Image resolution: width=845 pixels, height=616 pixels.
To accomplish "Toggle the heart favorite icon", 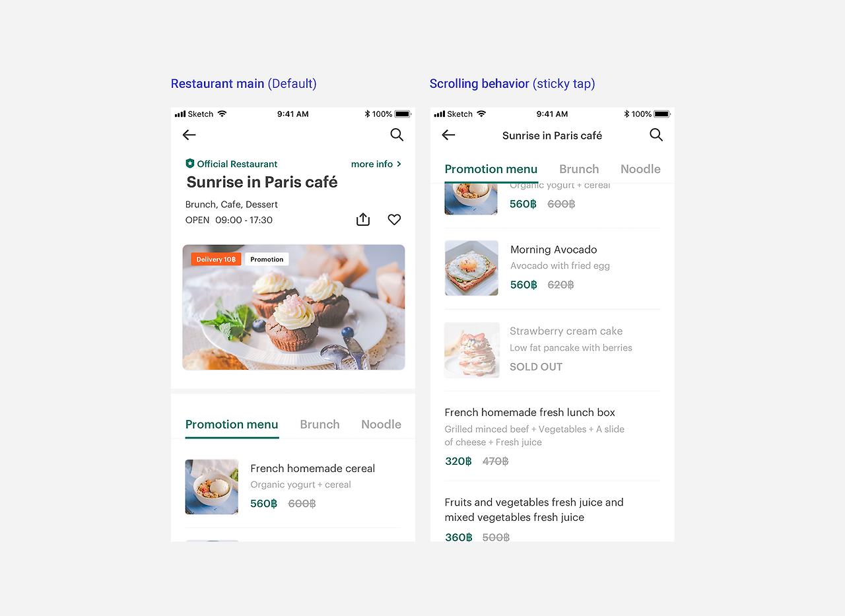I will tap(394, 220).
